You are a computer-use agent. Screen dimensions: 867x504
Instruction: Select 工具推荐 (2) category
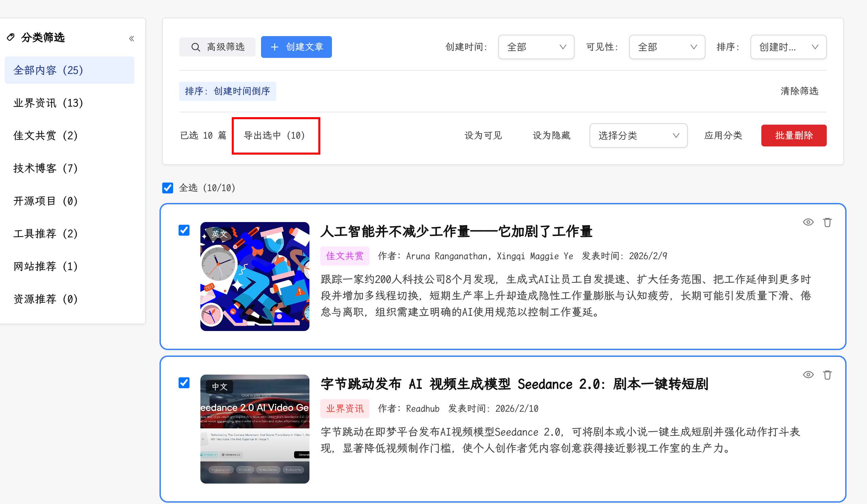tap(70, 233)
